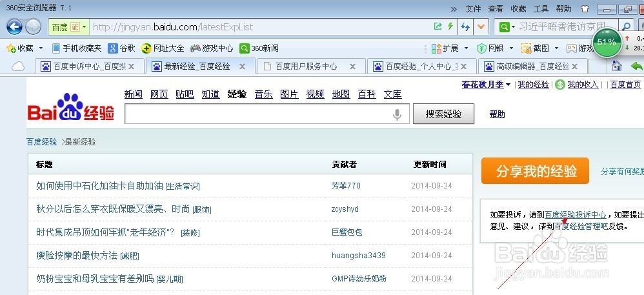
Task: Open the 帮助 link beside search button
Action: [x=498, y=114]
